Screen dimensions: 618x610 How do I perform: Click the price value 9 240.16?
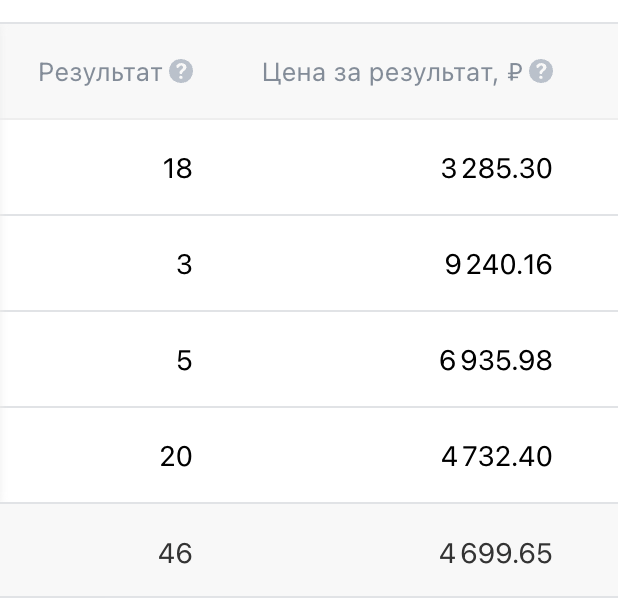point(498,265)
